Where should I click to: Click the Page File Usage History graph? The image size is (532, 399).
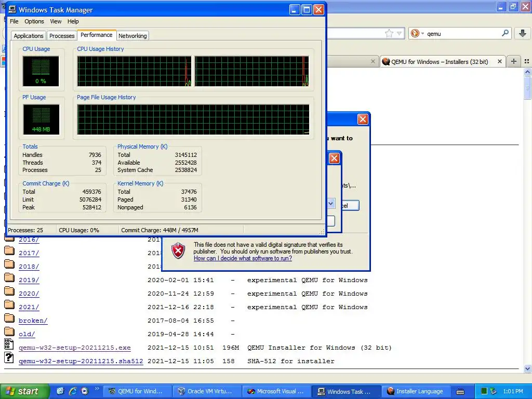[x=193, y=119]
